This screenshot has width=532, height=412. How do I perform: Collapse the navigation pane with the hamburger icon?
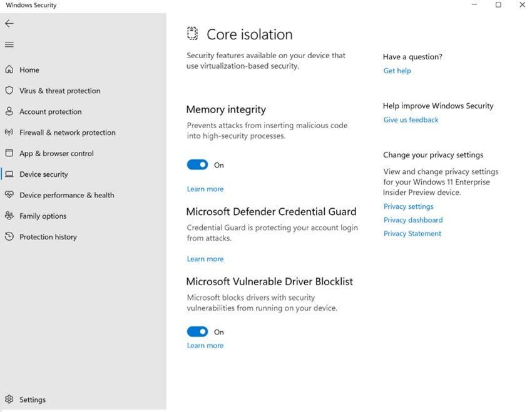[9, 44]
